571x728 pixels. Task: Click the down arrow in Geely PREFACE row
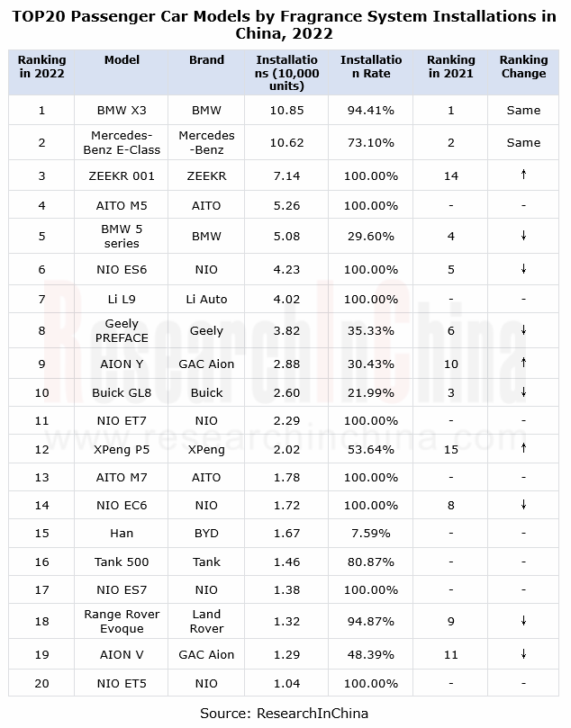coord(523,330)
